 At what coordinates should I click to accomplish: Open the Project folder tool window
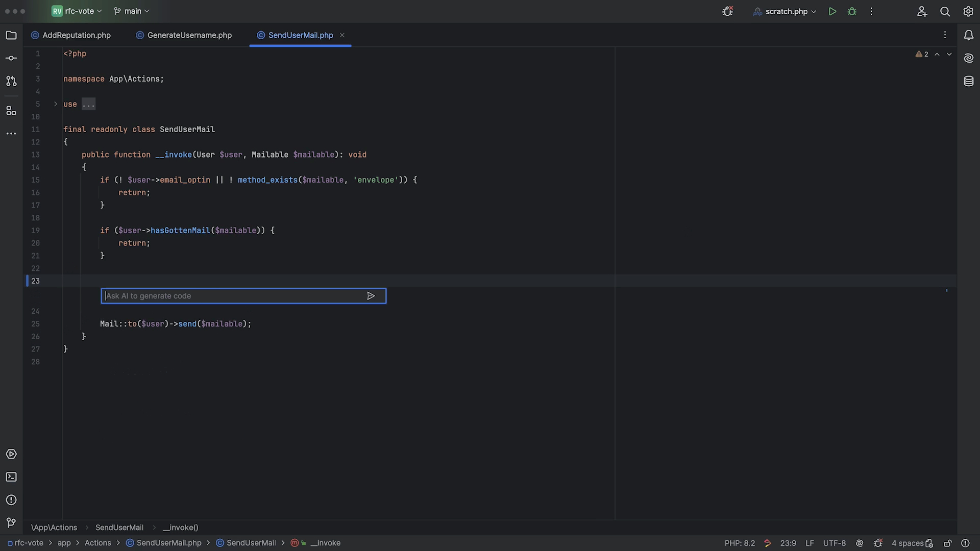click(x=11, y=35)
